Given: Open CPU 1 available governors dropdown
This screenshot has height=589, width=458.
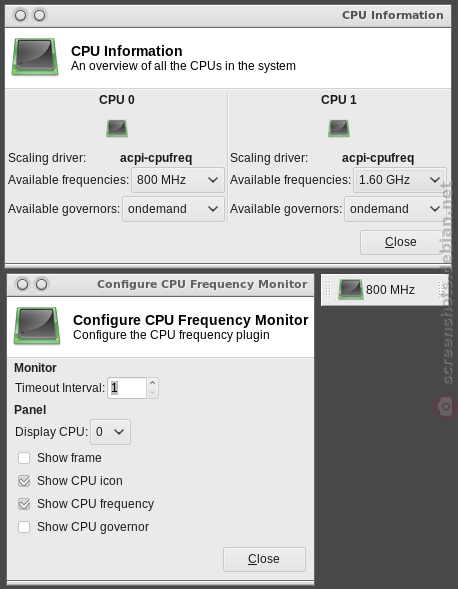Looking at the screenshot, I should pos(395,209).
